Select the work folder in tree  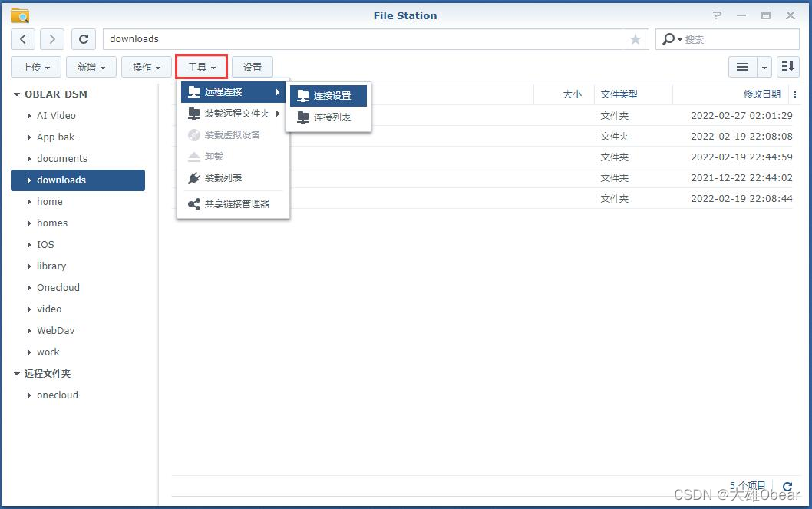click(78, 352)
